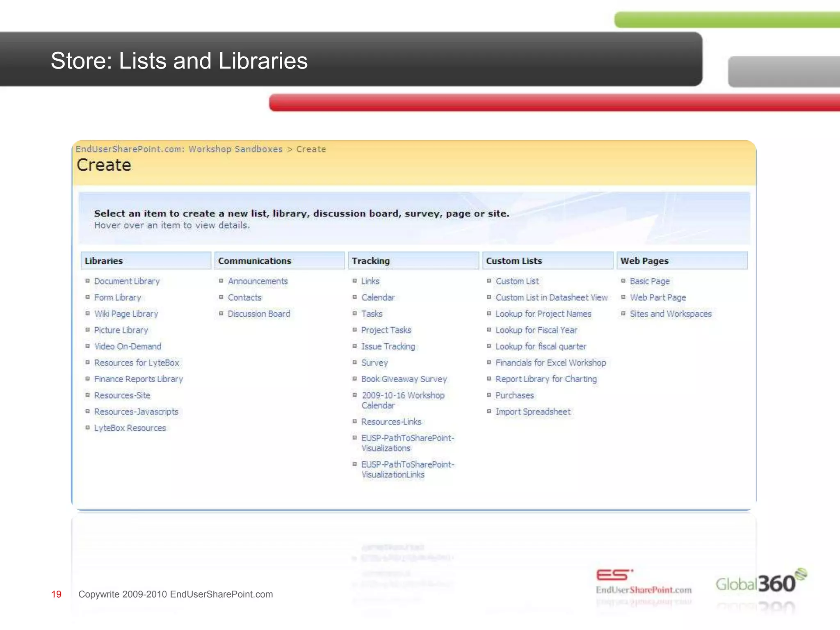840x630 pixels.
Task: Create a Custom List
Action: [x=517, y=281]
